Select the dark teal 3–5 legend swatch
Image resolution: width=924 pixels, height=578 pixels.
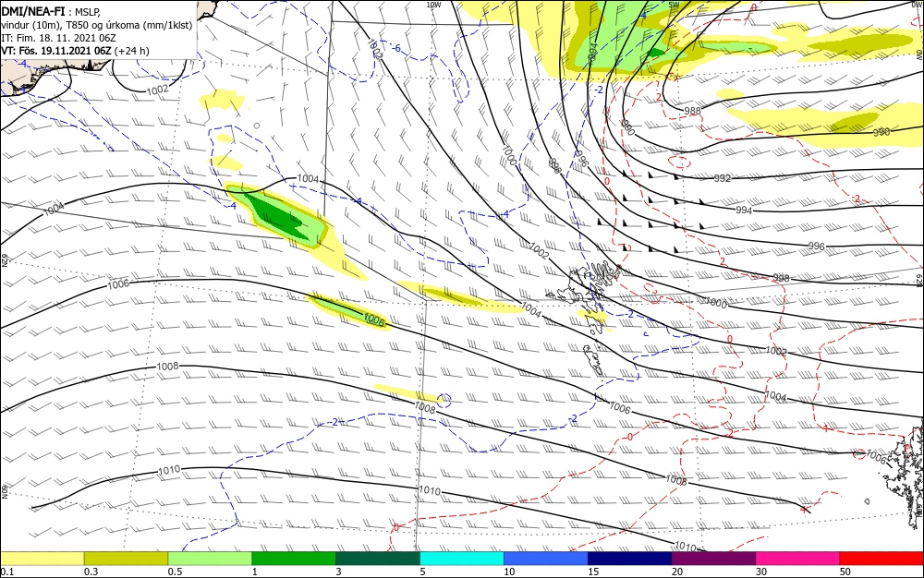pyautogui.click(x=378, y=559)
